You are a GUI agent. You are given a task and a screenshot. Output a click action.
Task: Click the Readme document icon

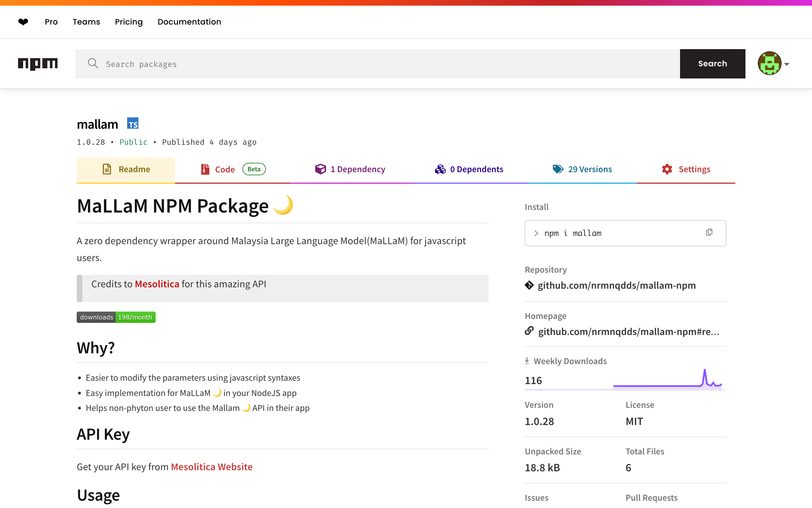(x=107, y=169)
